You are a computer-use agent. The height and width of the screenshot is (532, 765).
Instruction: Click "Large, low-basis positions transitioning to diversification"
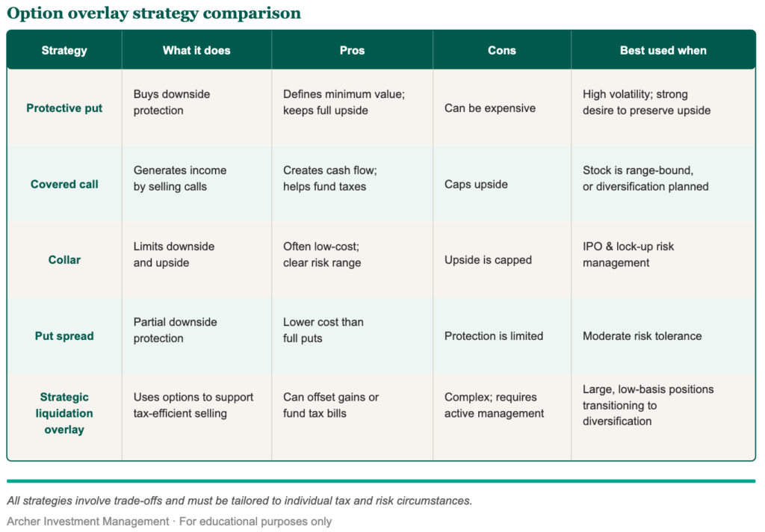tap(648, 405)
